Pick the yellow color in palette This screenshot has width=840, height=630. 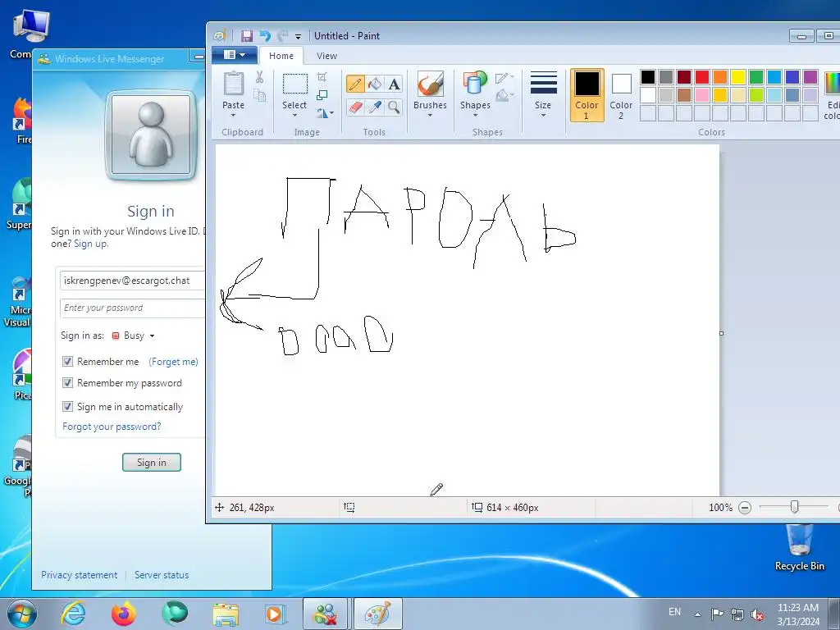738,76
